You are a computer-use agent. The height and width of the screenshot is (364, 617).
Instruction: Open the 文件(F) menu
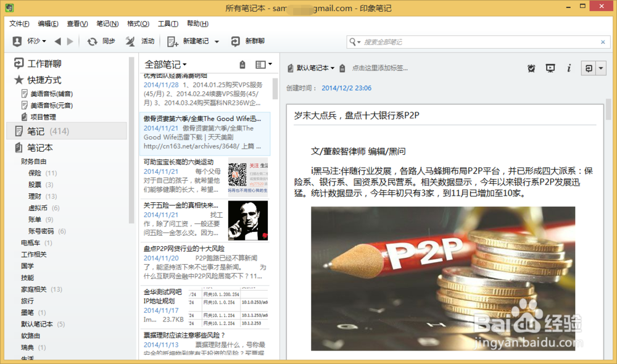[19, 23]
